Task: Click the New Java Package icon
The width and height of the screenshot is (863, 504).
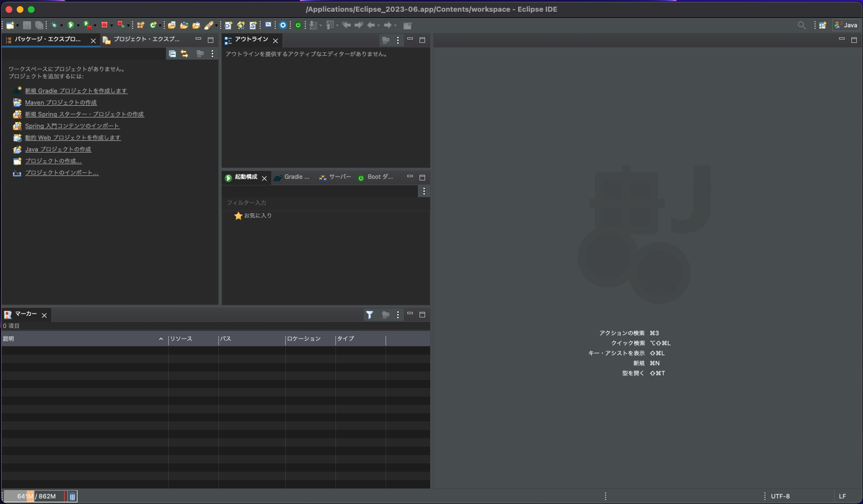Action: [140, 25]
